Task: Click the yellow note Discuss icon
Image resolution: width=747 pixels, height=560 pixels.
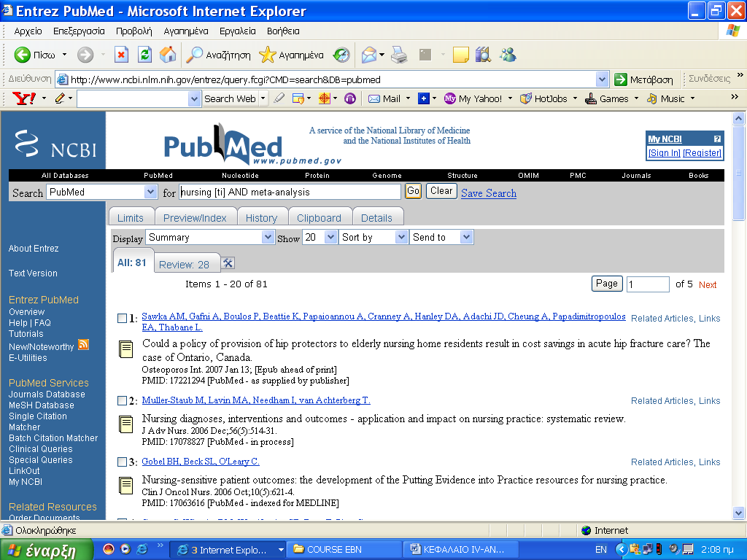Action: (x=460, y=55)
